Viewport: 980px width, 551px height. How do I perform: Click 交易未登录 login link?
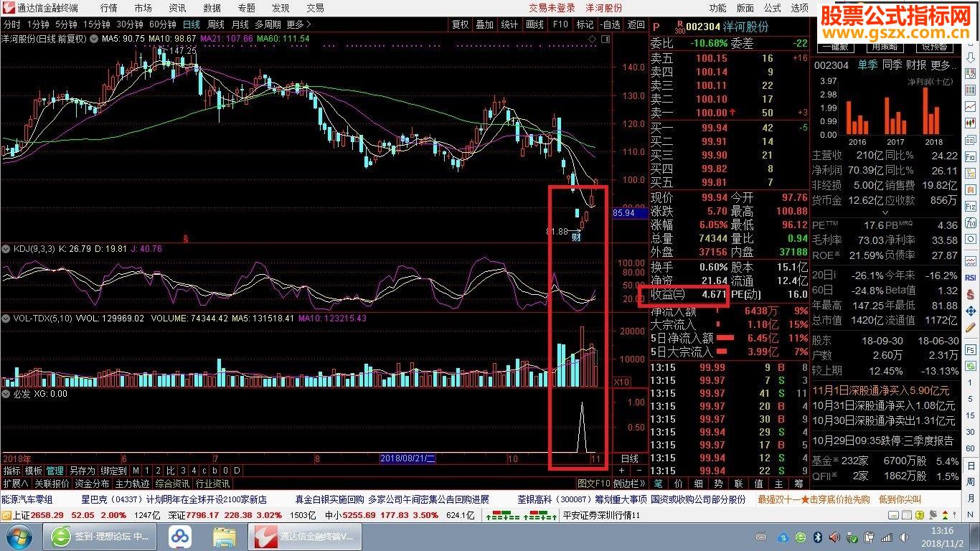click(x=552, y=8)
